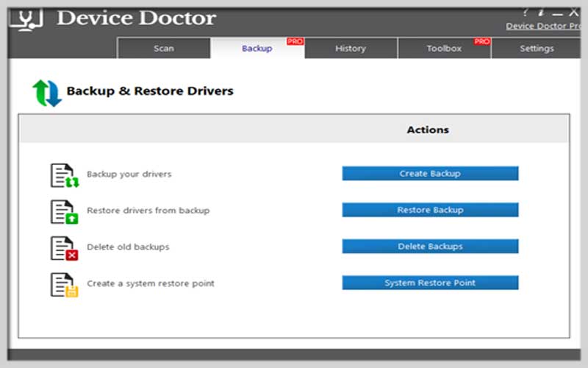The height and width of the screenshot is (368, 588).
Task: Click the system restore point document icon
Action: 65,285
